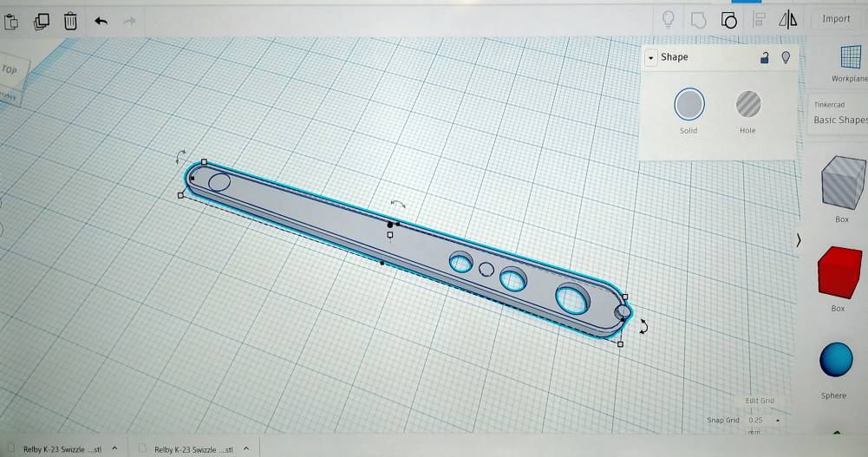868x457 pixels.
Task: Click the white corner handle at the stick's lower-right end
Action: pyautogui.click(x=620, y=344)
